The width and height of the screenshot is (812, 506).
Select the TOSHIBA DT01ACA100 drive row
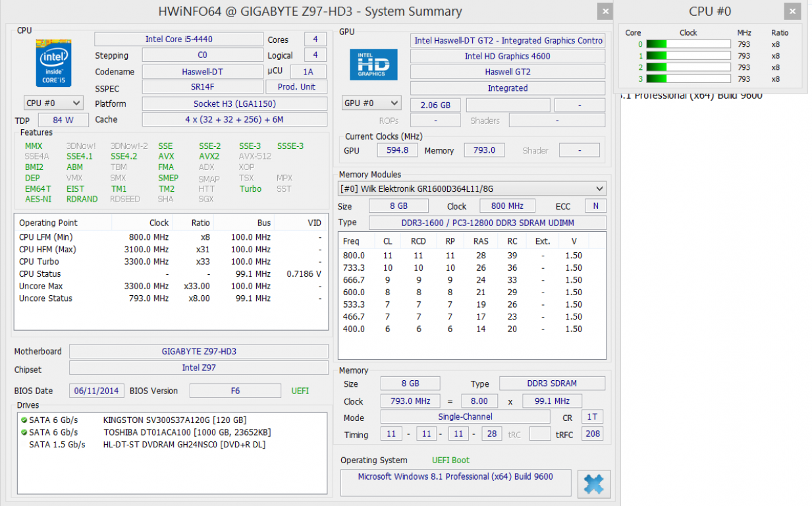click(x=171, y=432)
